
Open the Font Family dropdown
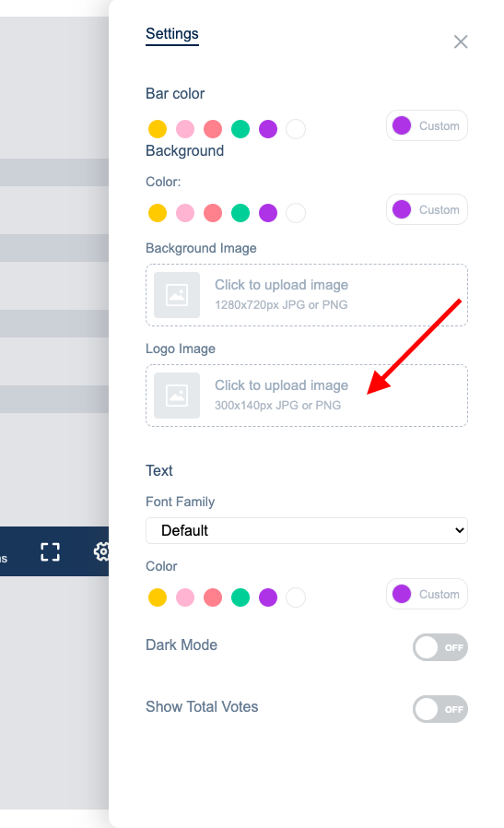coord(307,531)
